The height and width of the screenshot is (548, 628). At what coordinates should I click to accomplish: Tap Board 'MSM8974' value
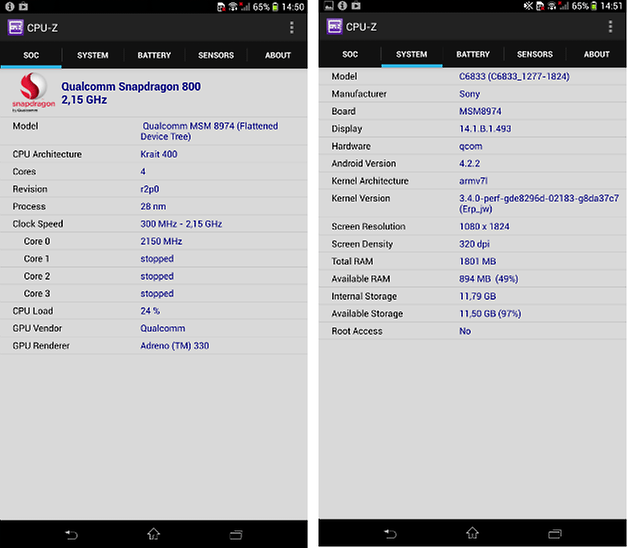[480, 111]
